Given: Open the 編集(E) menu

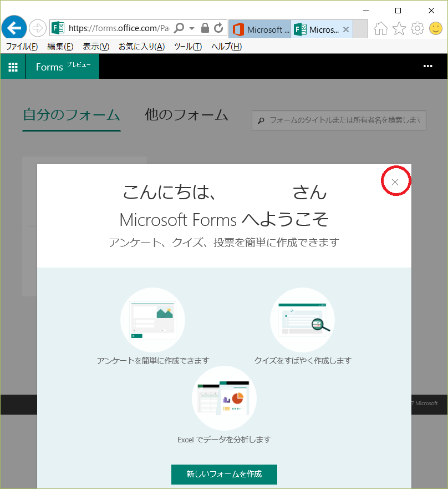Looking at the screenshot, I should tap(60, 47).
